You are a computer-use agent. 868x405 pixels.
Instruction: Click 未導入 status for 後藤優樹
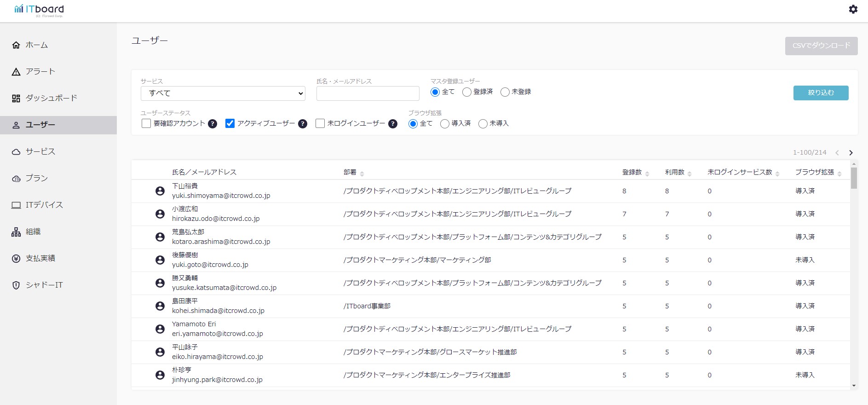805,260
